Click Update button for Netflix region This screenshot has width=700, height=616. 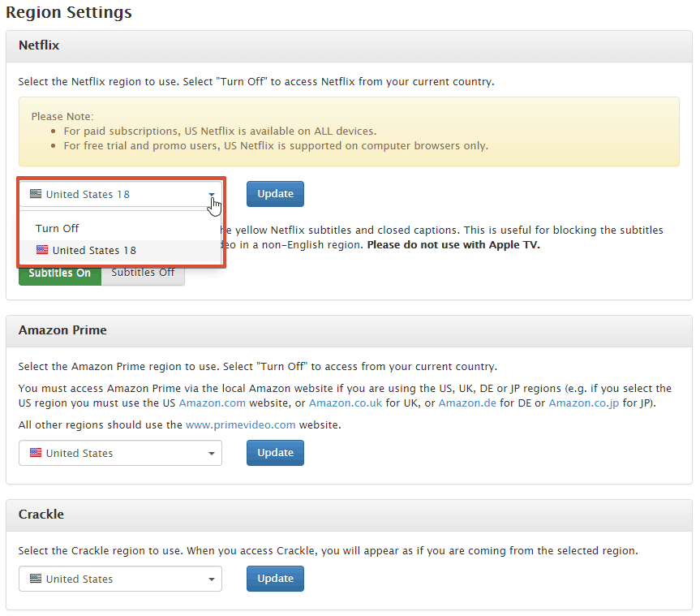tap(275, 194)
